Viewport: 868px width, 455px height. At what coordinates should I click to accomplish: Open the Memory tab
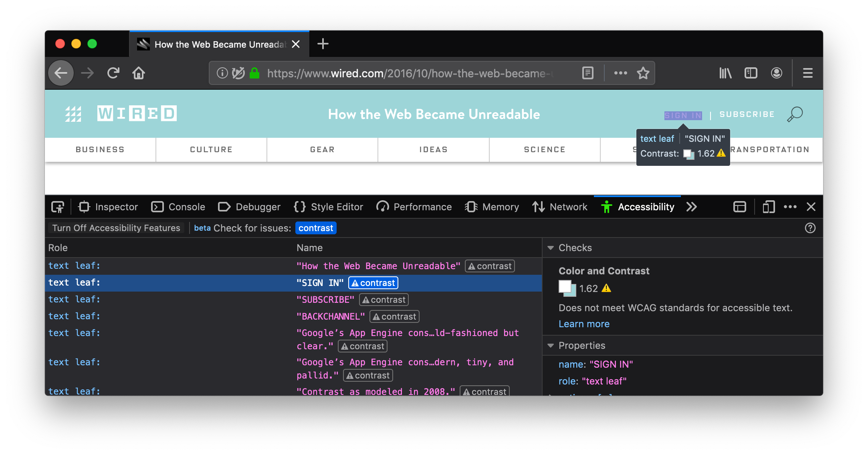point(492,207)
